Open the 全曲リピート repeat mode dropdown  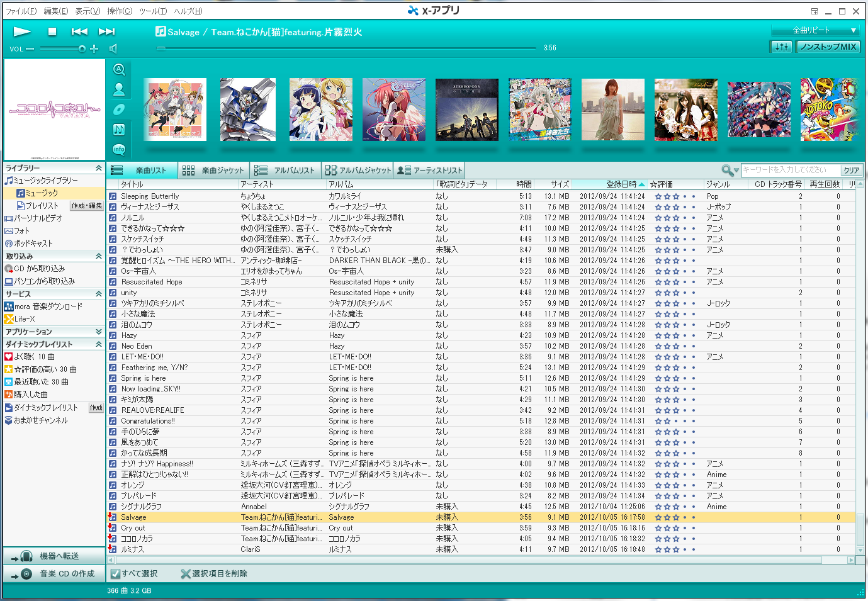(x=816, y=30)
